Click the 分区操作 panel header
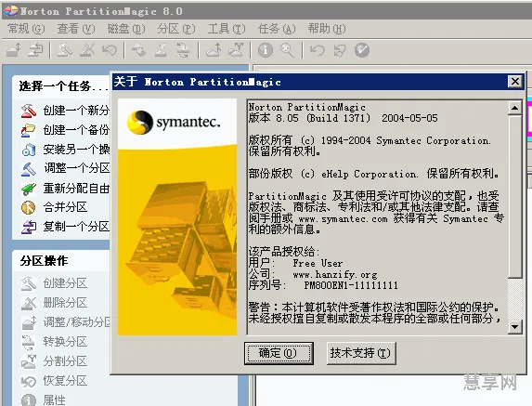The height and width of the screenshot is (406, 532). pyautogui.click(x=44, y=261)
